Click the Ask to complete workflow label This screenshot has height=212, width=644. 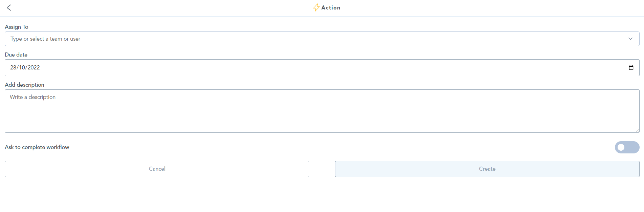pyautogui.click(x=37, y=147)
